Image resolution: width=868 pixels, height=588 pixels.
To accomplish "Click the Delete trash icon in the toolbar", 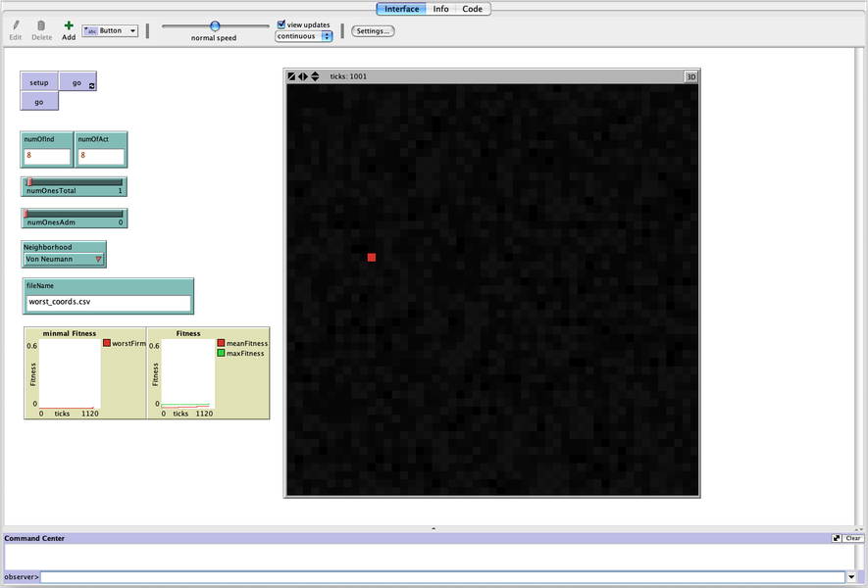I will coord(41,24).
